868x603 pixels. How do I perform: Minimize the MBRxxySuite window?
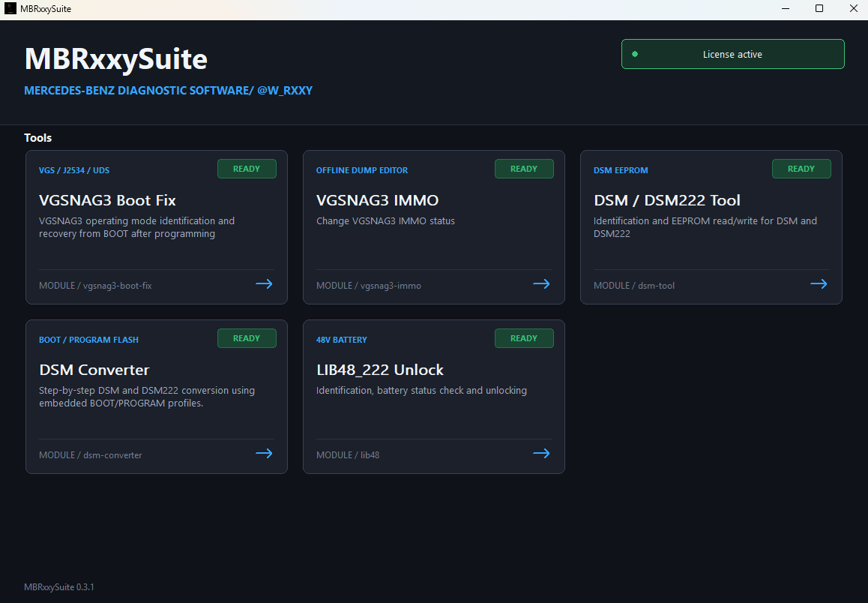coord(786,8)
